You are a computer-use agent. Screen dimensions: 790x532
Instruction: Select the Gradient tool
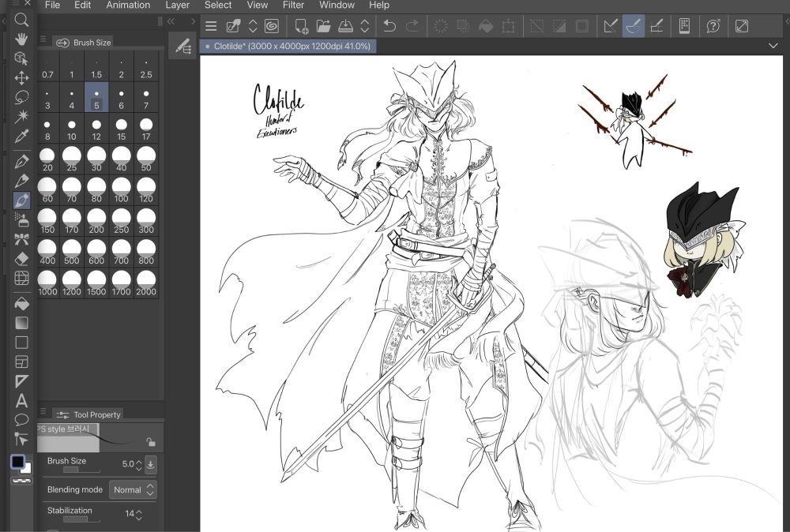click(21, 323)
